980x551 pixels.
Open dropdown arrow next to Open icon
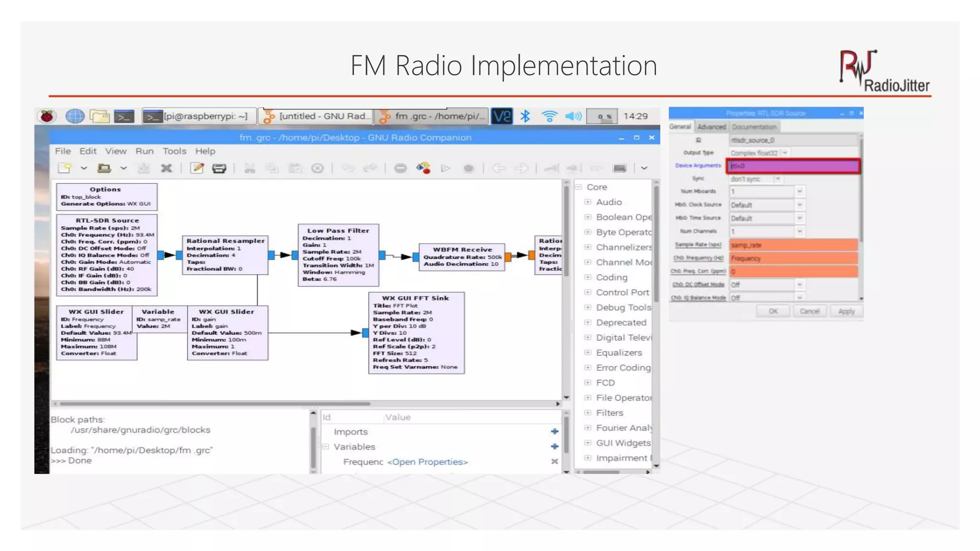pos(123,168)
